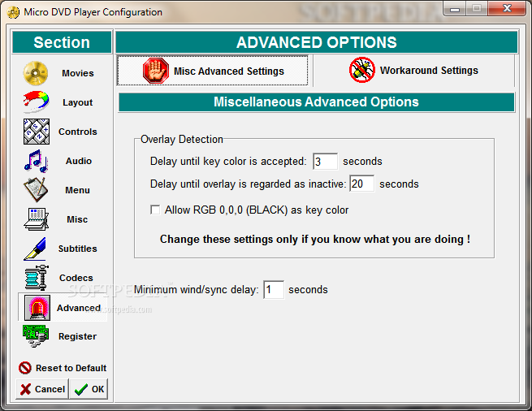Switch to Misc Advanced Settings tab
532x411 pixels.
213,71
